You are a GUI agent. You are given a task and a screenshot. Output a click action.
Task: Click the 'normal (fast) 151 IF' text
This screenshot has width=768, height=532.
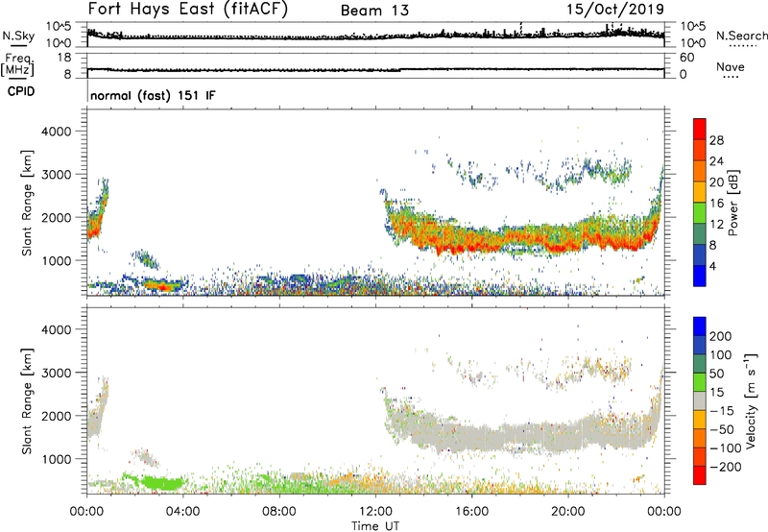pyautogui.click(x=153, y=95)
